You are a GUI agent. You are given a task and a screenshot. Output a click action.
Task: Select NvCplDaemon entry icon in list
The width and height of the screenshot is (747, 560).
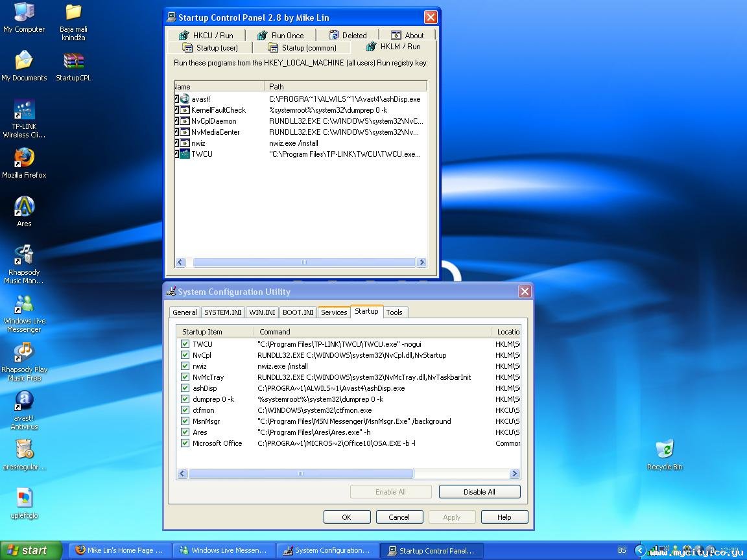[x=185, y=121]
